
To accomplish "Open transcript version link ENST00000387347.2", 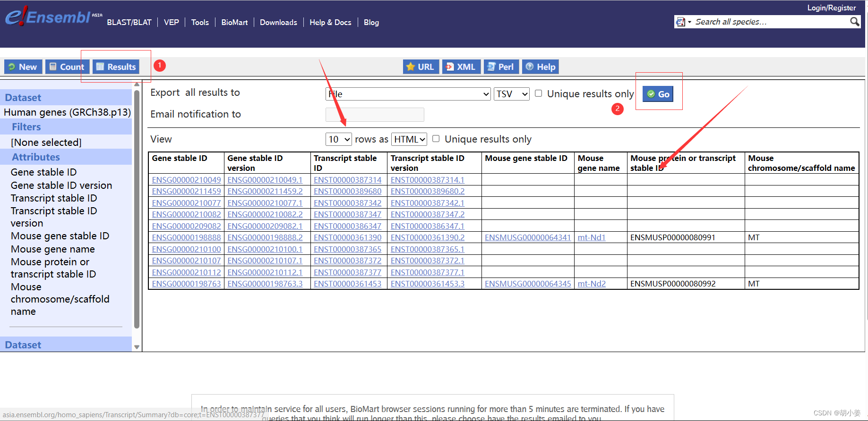I will point(428,214).
